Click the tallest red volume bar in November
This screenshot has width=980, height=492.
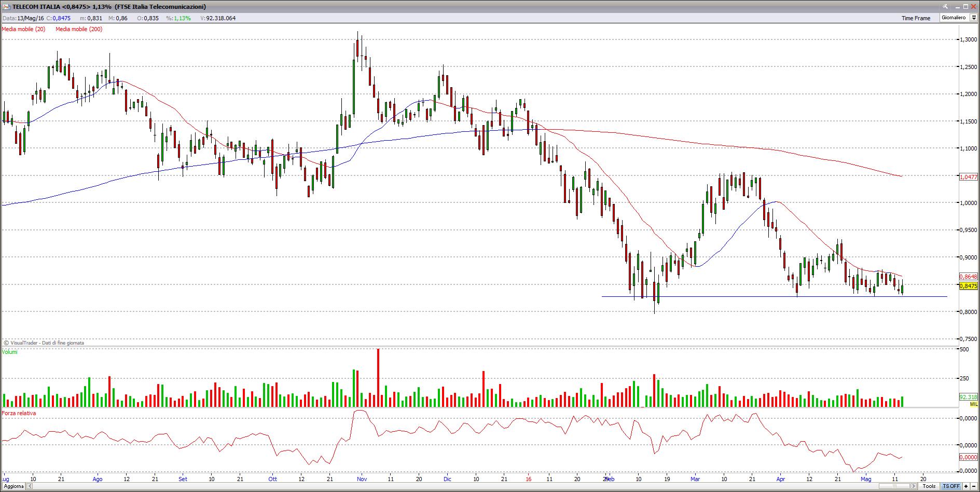click(x=378, y=378)
